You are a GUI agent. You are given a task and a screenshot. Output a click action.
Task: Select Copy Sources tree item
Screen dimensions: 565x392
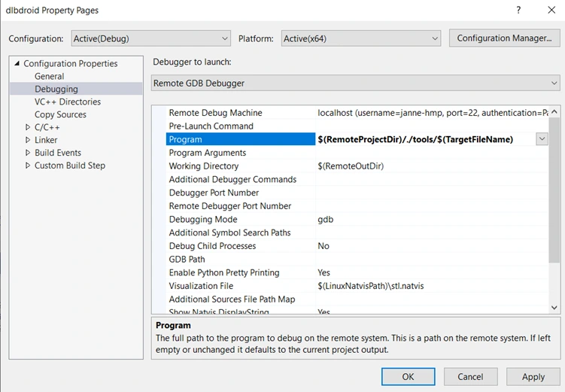pos(60,114)
